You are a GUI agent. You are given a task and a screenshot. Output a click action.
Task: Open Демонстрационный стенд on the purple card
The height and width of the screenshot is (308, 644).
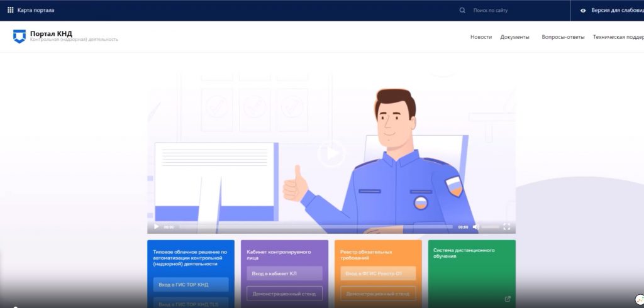click(x=284, y=294)
